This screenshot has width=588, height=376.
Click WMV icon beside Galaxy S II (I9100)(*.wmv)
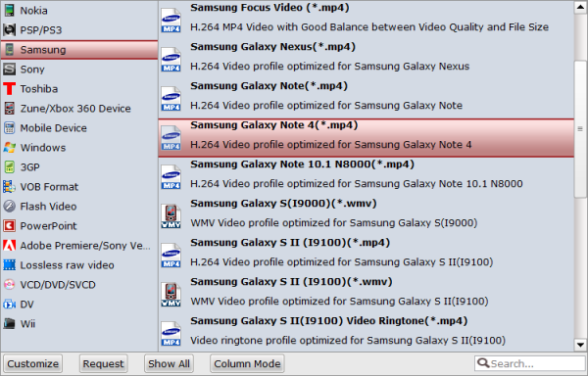tap(171, 295)
